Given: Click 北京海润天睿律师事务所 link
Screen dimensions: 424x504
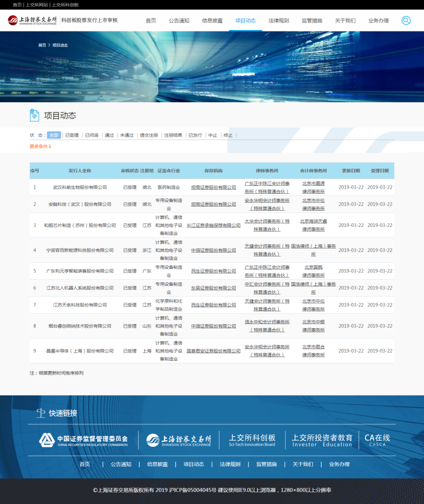Looking at the screenshot, I should 314,225.
